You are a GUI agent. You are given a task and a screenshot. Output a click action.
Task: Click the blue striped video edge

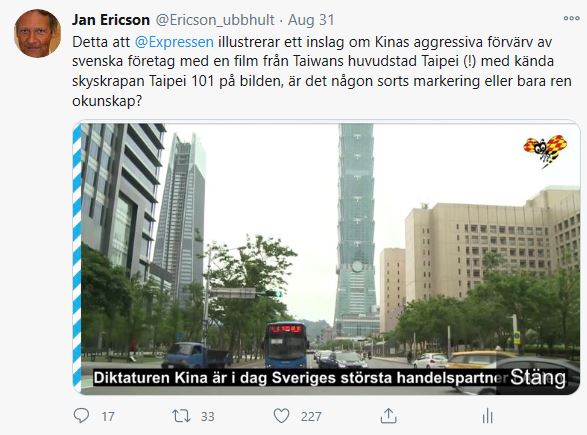(x=77, y=258)
